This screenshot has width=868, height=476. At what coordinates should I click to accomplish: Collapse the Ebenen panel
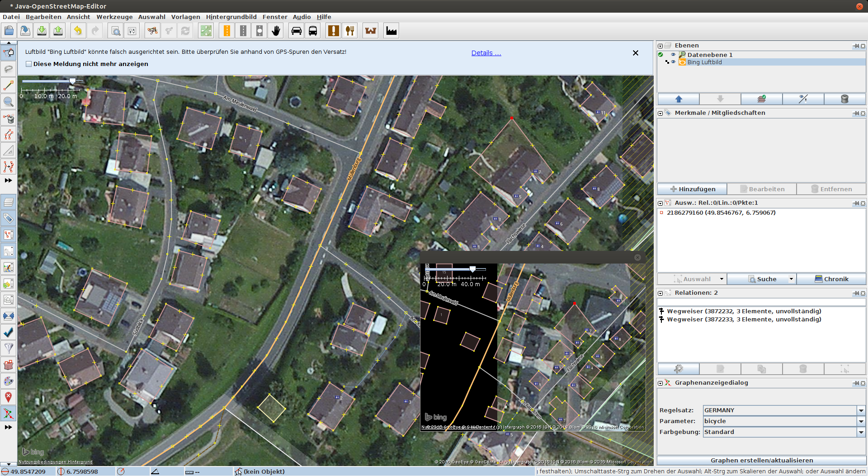pyautogui.click(x=660, y=46)
